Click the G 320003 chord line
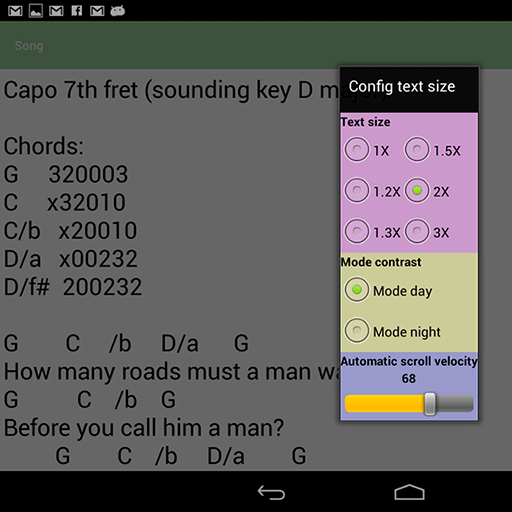Screen dimensions: 512x512 [x=66, y=174]
